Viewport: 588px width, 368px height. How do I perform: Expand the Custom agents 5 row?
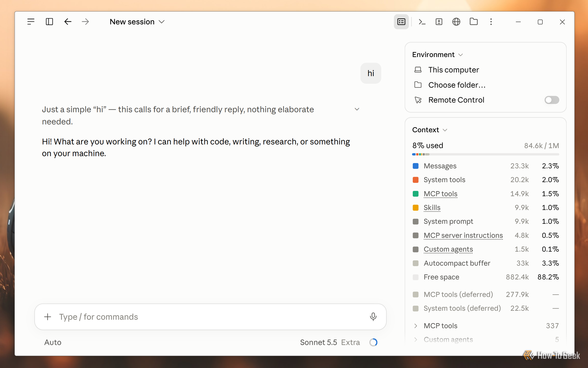tap(486, 339)
